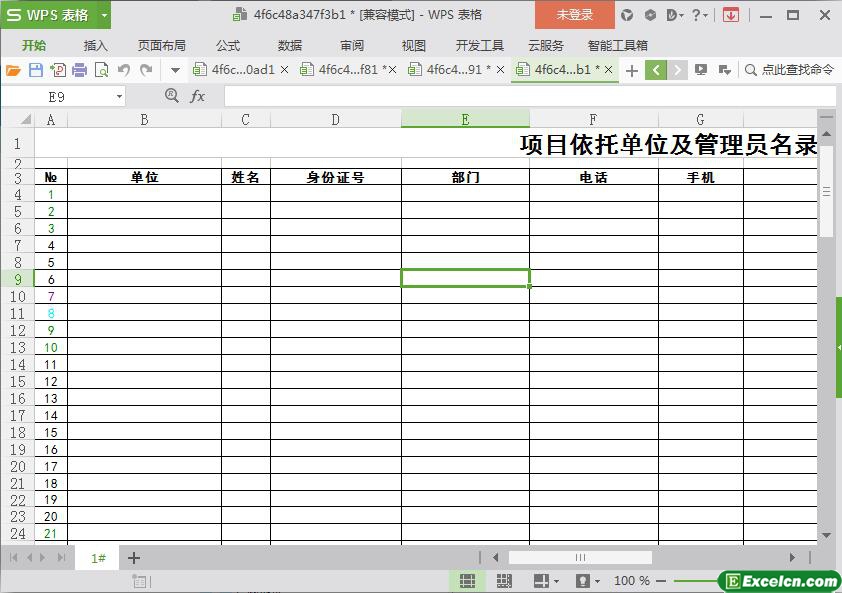Expand quick access toolbar dropdown arrow
This screenshot has height=593, width=842.
(x=175, y=70)
